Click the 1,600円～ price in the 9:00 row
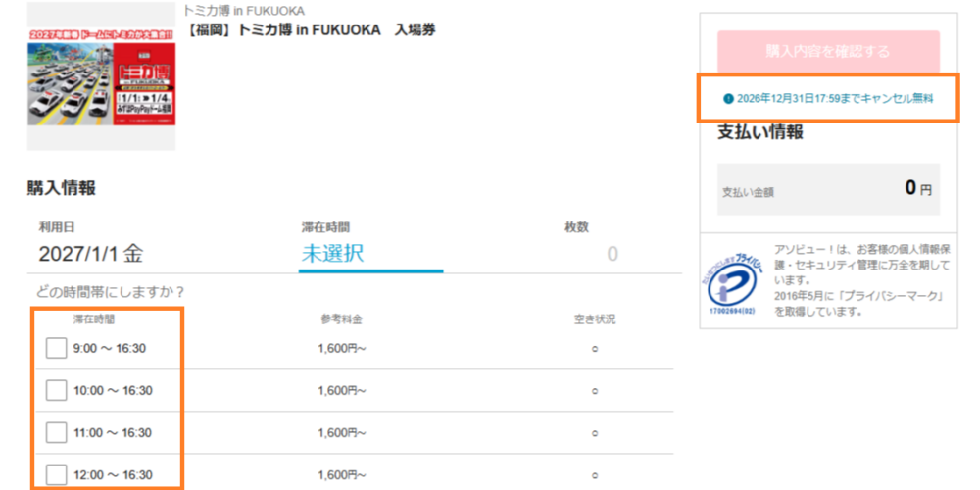The height and width of the screenshot is (490, 980). (342, 349)
